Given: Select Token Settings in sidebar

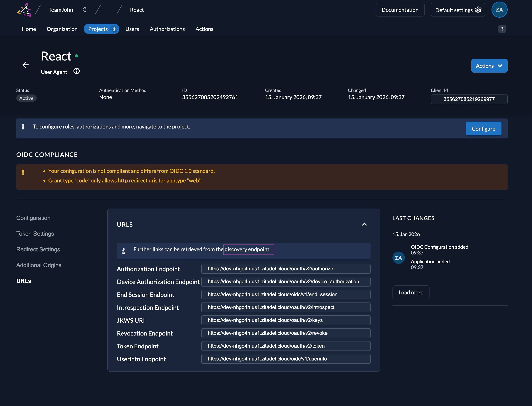Looking at the screenshot, I should coord(35,234).
